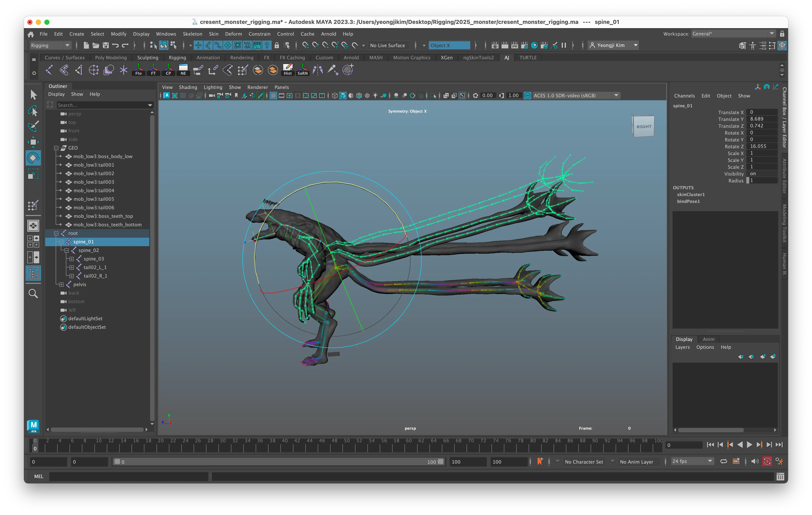The image size is (812, 515).
Task: Open the search magnifier in sidebar
Action: click(33, 294)
